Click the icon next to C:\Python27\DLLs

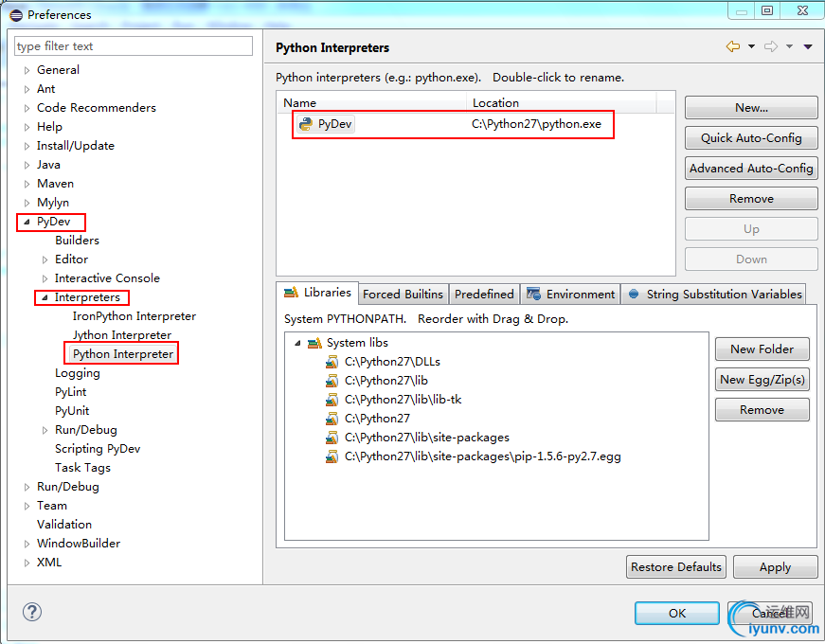pos(332,362)
